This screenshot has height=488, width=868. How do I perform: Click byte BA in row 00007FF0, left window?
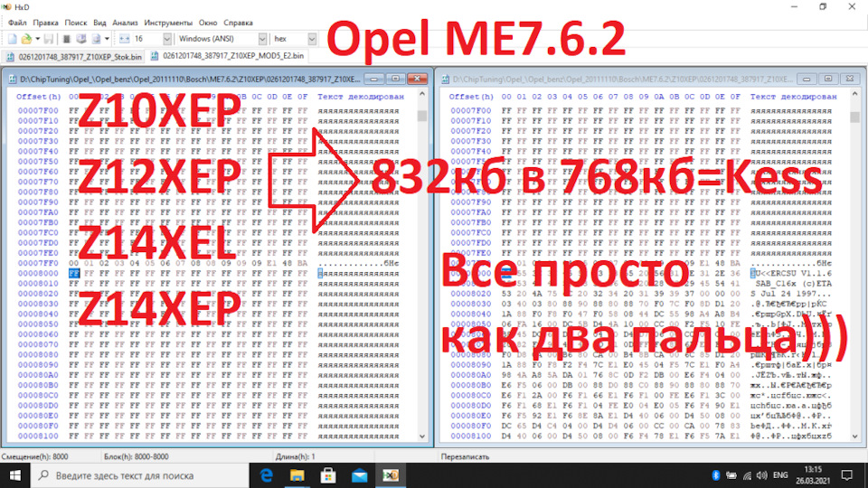[x=302, y=263]
